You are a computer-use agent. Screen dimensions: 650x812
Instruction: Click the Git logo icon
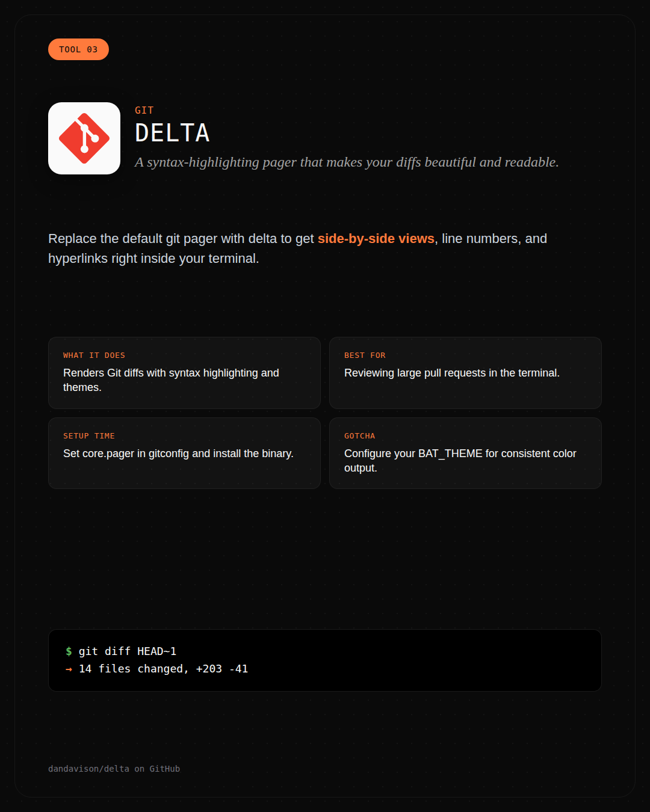[84, 138]
